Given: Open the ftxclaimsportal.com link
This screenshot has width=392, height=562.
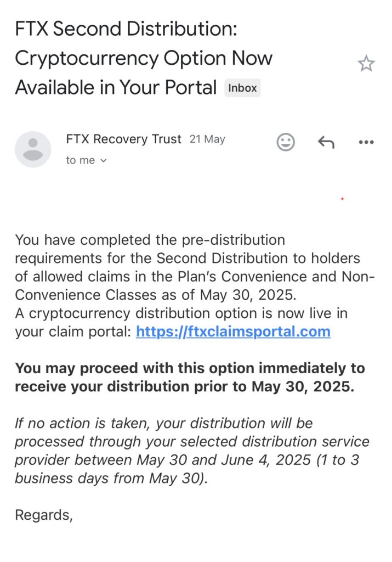Looking at the screenshot, I should tap(233, 331).
